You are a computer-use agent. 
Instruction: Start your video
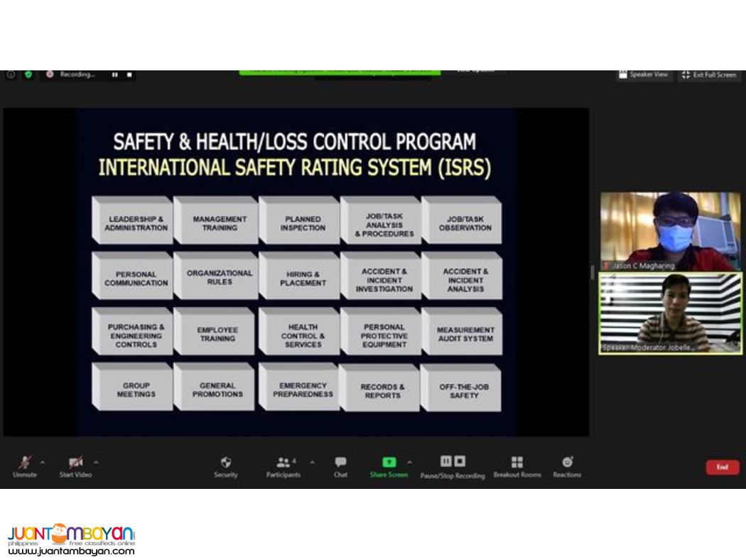[x=74, y=461]
